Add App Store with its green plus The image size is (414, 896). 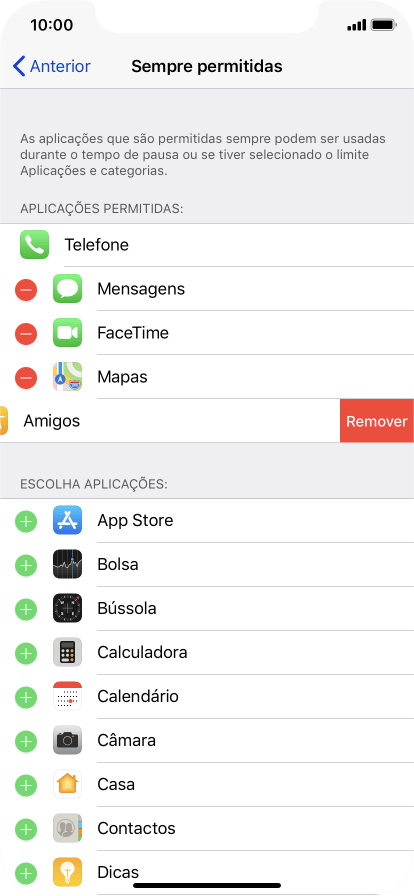(x=26, y=521)
